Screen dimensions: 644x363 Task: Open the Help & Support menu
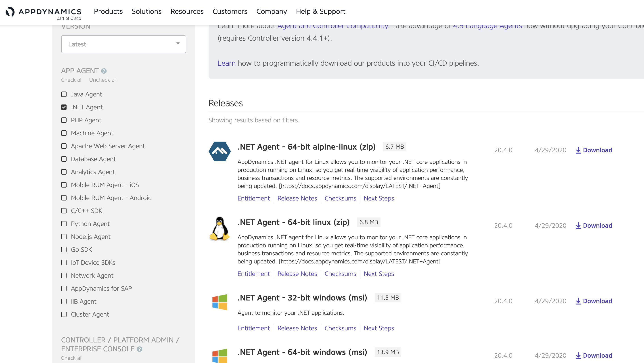coord(320,12)
